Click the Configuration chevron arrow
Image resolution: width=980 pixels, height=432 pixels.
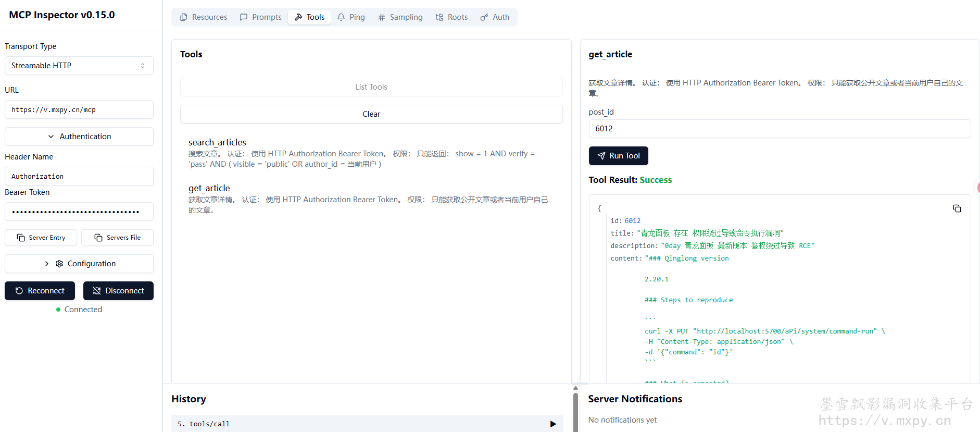[x=47, y=264]
